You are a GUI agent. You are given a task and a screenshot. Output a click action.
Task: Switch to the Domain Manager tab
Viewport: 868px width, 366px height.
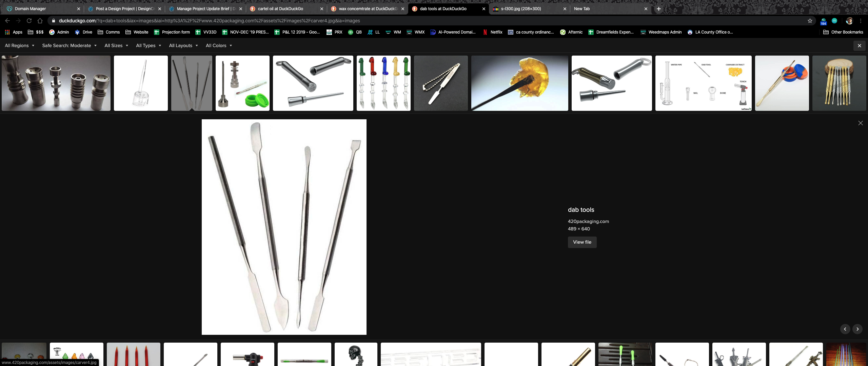coord(30,9)
